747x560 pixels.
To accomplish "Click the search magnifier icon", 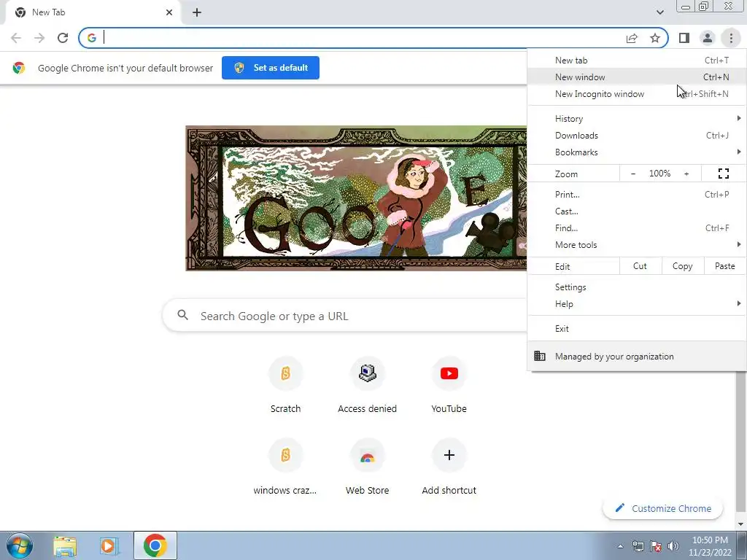I will [183, 315].
